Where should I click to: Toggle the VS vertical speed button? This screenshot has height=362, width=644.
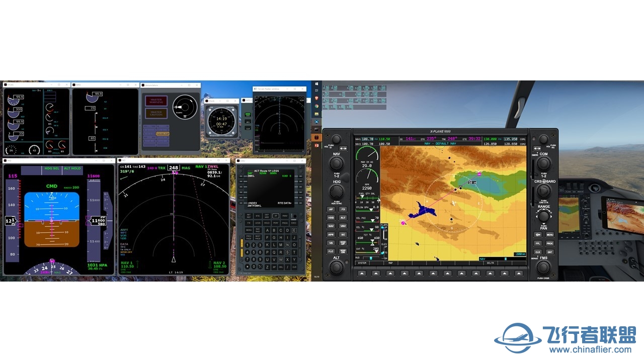(x=331, y=243)
